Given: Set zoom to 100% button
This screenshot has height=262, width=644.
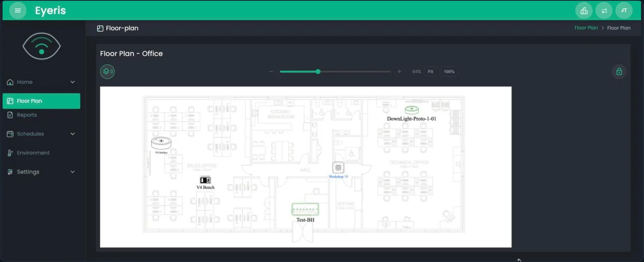Looking at the screenshot, I should pyautogui.click(x=449, y=72).
